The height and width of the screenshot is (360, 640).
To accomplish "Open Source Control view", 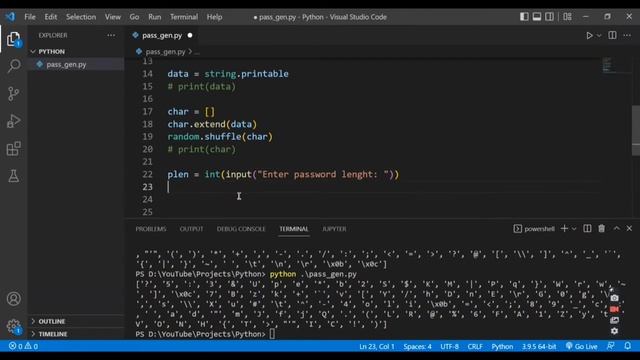I will (x=13, y=93).
